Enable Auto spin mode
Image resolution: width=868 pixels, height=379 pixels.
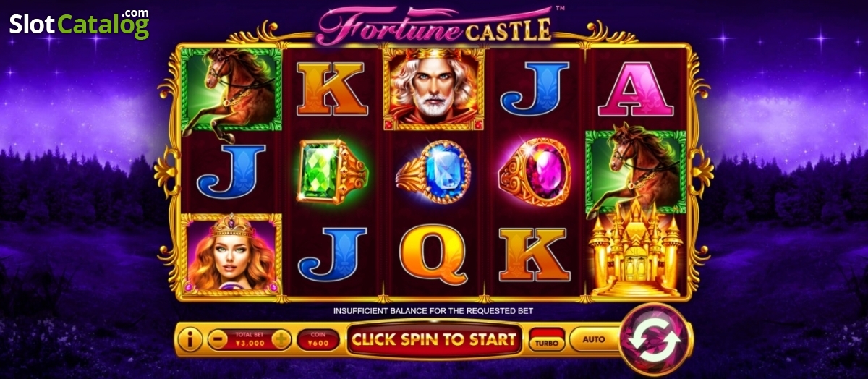pos(593,339)
